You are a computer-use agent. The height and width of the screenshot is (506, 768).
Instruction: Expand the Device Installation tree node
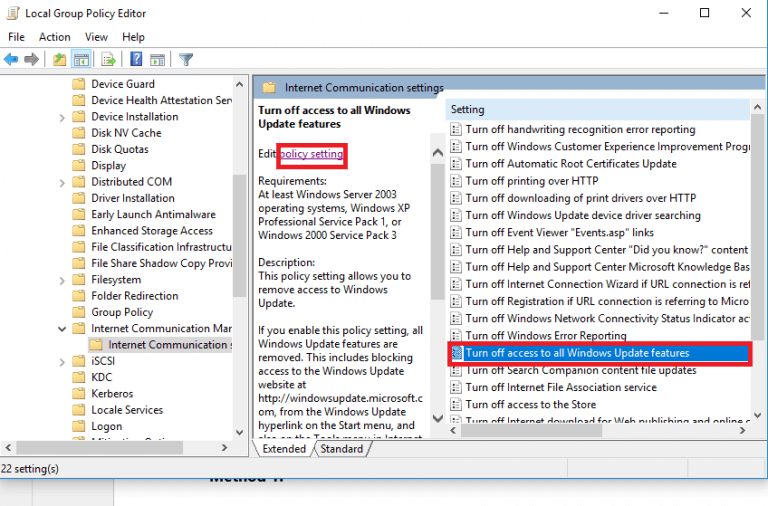(62, 118)
